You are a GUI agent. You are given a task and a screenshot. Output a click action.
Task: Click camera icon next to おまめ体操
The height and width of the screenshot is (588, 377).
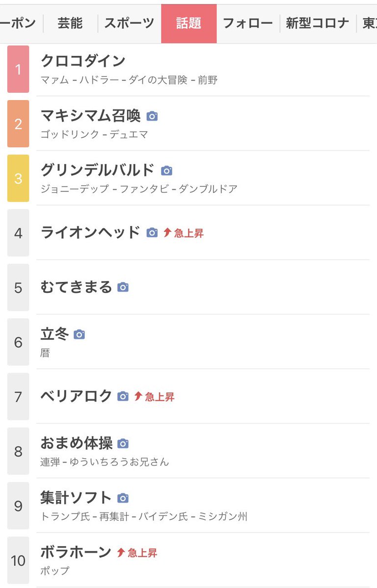click(123, 444)
